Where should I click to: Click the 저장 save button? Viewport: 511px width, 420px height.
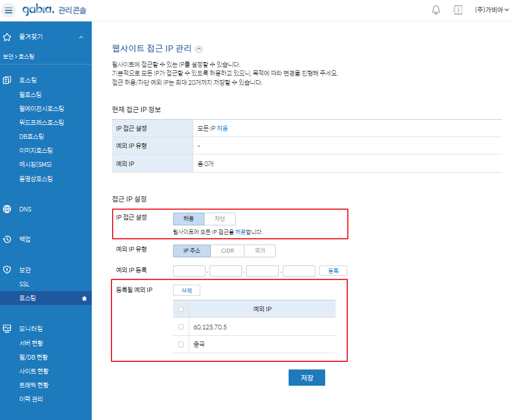click(x=307, y=378)
